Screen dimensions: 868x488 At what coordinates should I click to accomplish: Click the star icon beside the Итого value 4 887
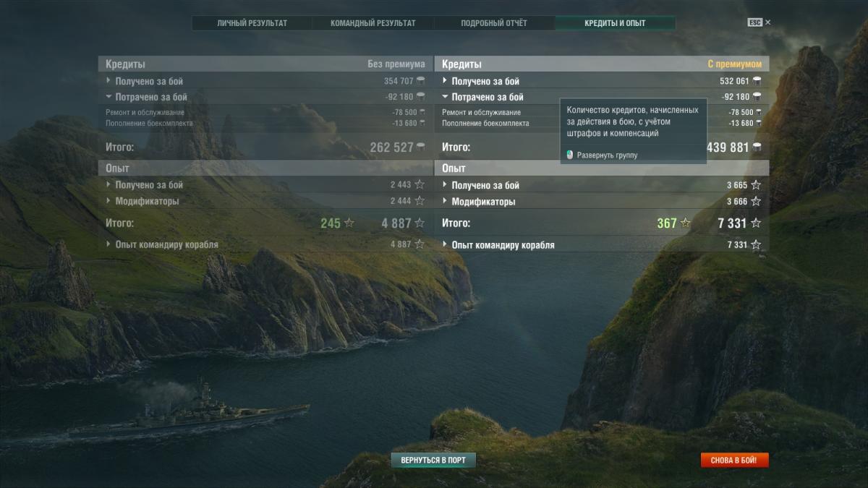[x=420, y=223]
